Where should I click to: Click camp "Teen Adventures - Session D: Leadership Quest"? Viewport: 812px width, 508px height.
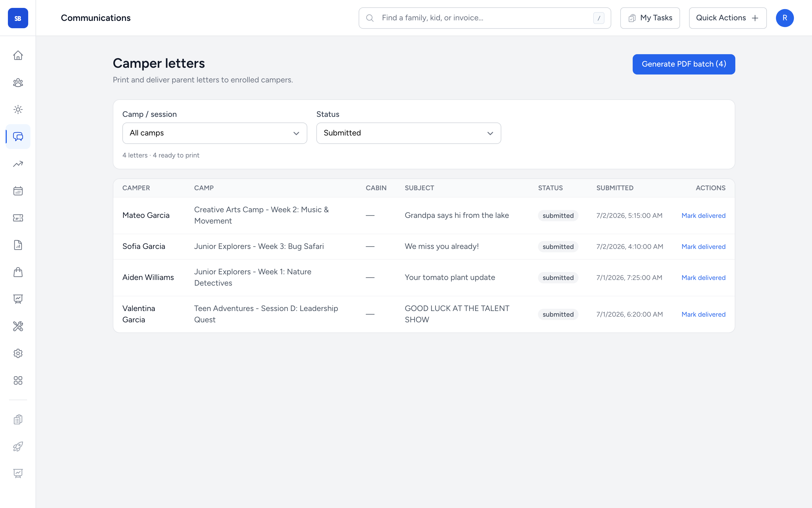click(266, 314)
